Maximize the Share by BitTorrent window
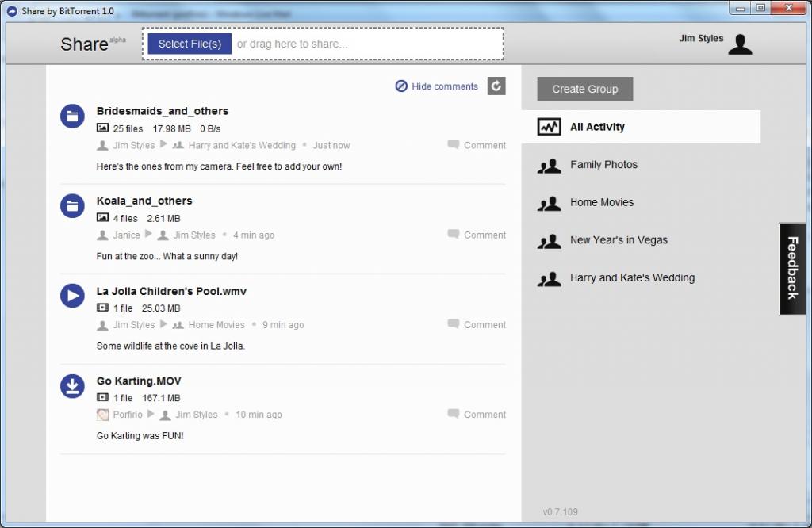Screen dimensions: 812x528 tap(760, 8)
